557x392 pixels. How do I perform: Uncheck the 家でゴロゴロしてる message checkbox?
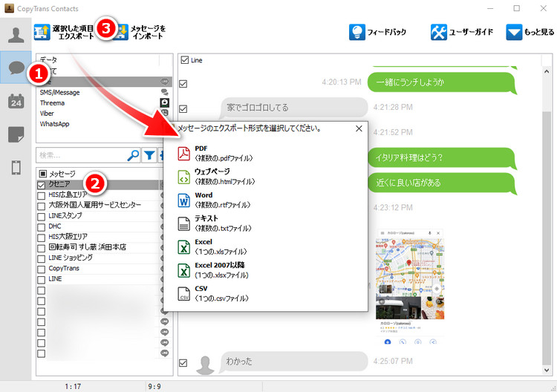coord(183,108)
